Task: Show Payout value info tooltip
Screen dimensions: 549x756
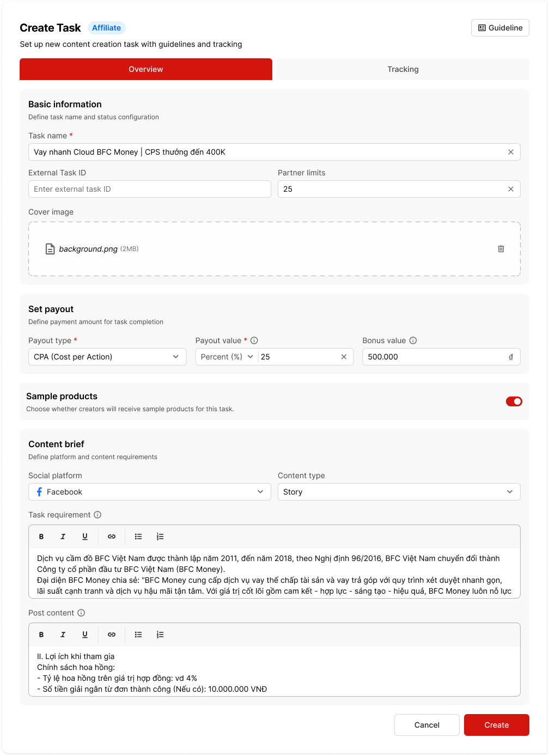Action: click(254, 340)
